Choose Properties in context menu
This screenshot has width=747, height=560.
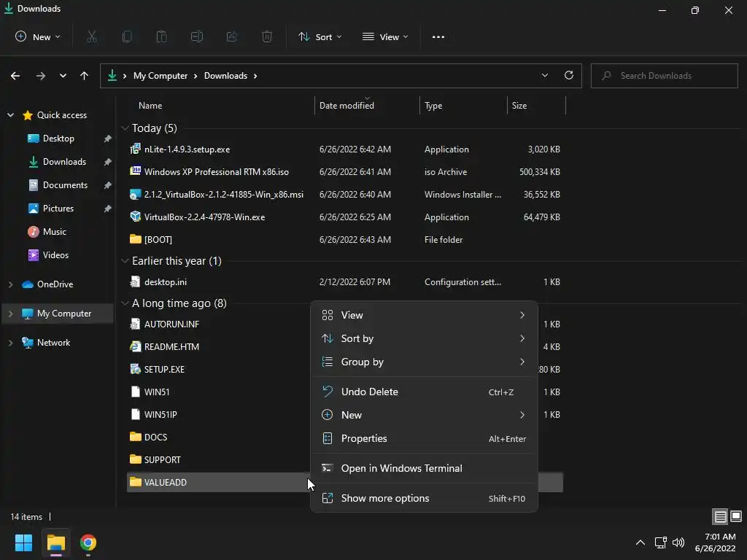[x=424, y=438]
